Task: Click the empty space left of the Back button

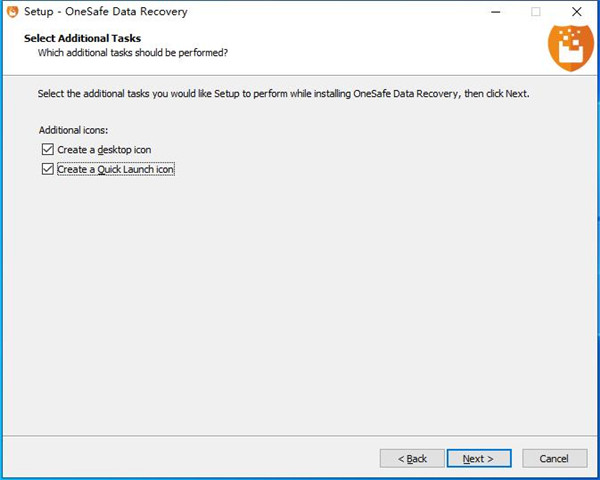Action: click(x=200, y=458)
